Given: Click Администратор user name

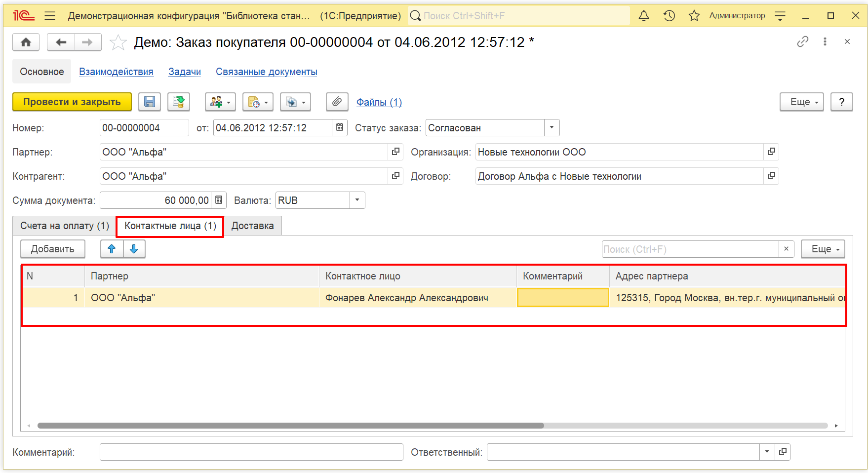Looking at the screenshot, I should (x=737, y=16).
